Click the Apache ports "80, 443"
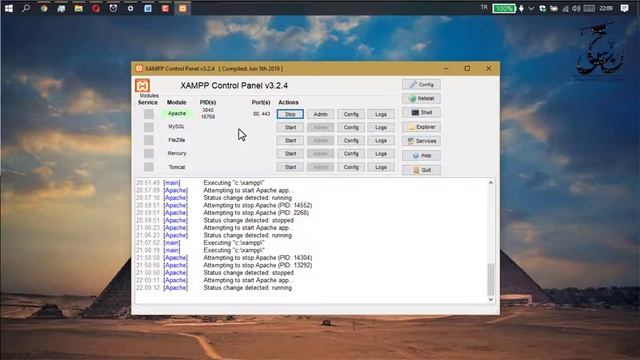Viewport: 640px width, 360px height. click(x=261, y=114)
